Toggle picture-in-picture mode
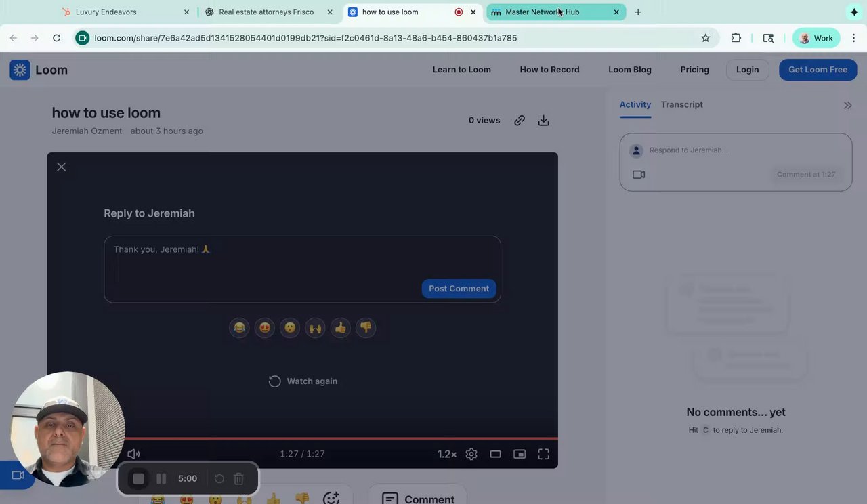Screen dimensions: 867x504 click(x=520, y=454)
